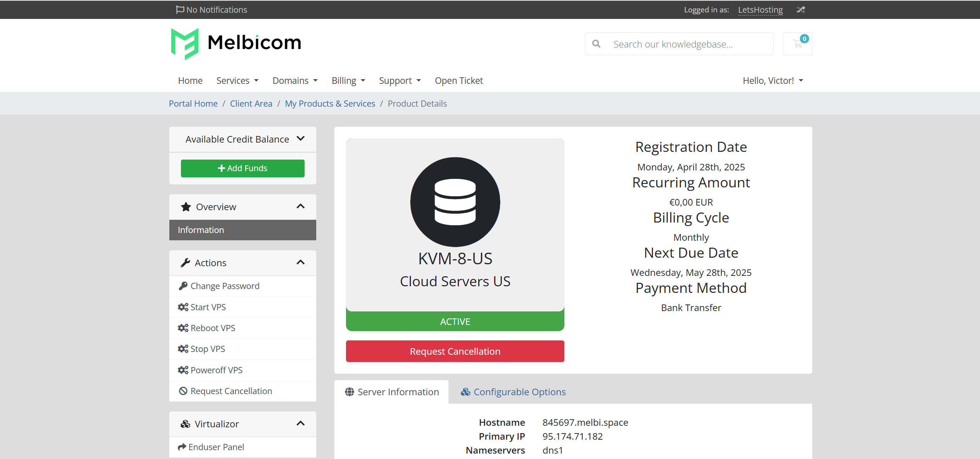Click Open Ticket in navigation bar

pos(459,80)
